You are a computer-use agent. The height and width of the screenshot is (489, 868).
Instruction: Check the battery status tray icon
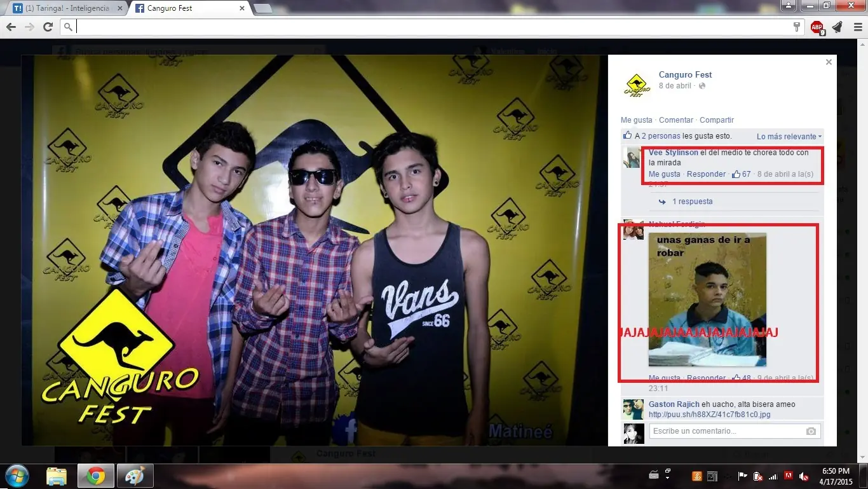coord(757,476)
